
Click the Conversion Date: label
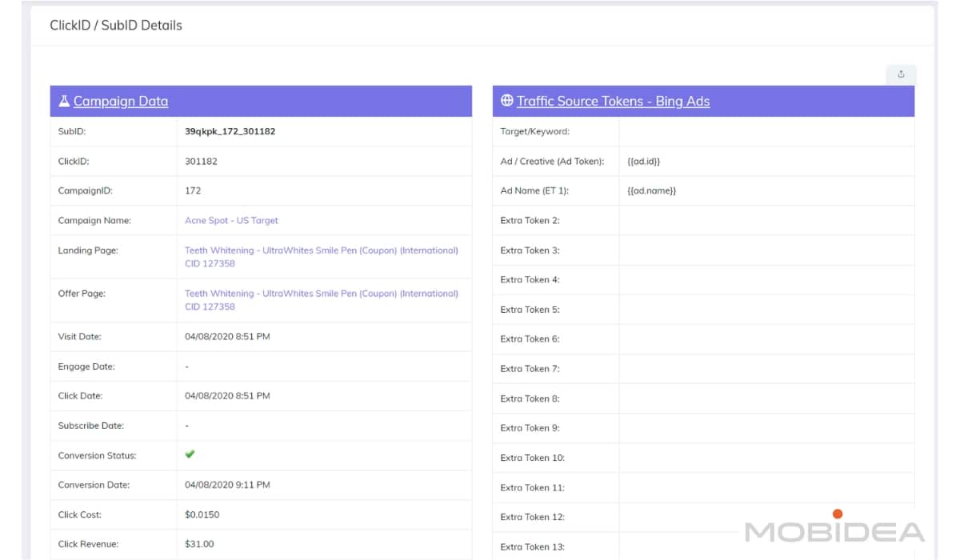[94, 485]
